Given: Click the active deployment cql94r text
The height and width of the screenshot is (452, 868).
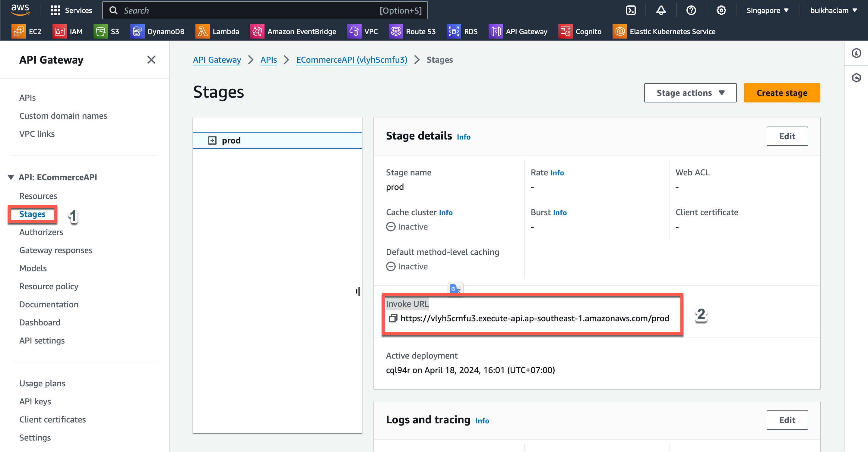Looking at the screenshot, I should pyautogui.click(x=470, y=370).
